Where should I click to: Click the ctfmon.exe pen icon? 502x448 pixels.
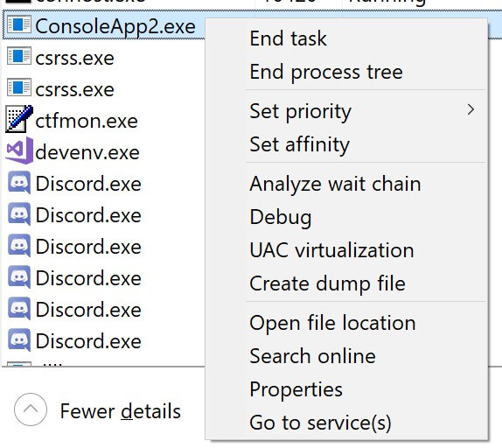point(19,119)
